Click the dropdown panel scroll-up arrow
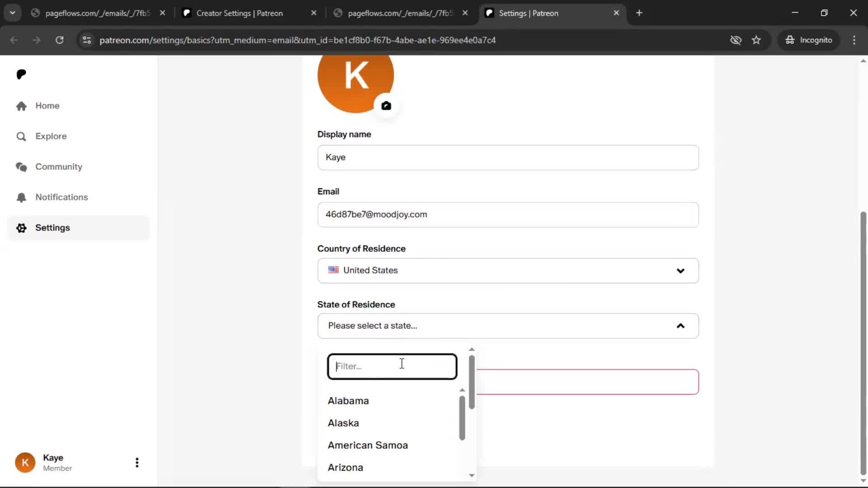 472,349
